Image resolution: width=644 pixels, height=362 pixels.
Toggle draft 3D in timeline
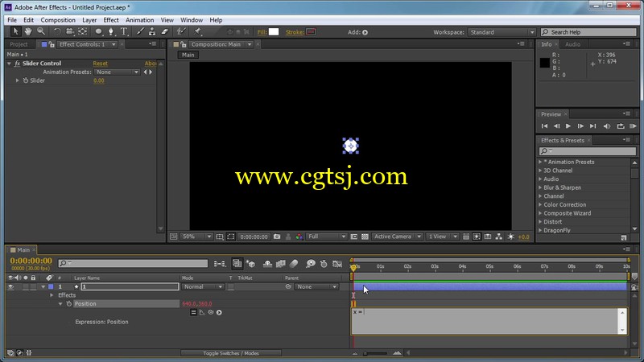click(x=250, y=264)
